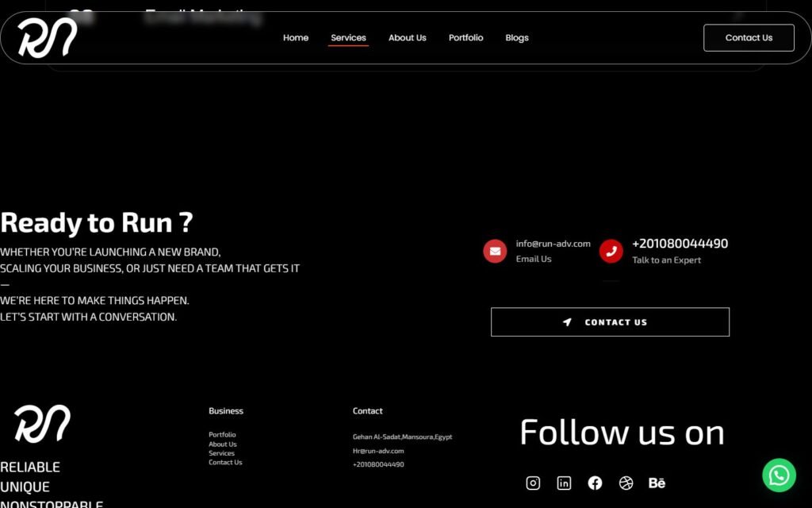Call the +201080044490 Talk to an Expert number
Viewport: 812px width, 508px height.
[680, 244]
